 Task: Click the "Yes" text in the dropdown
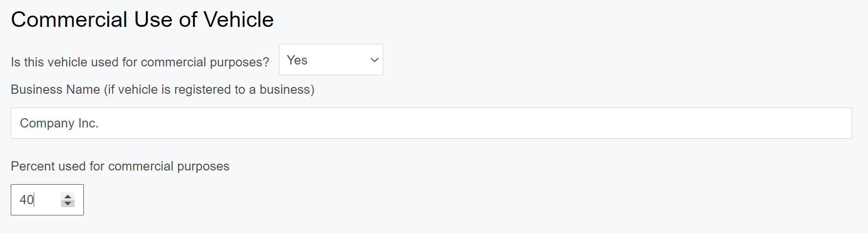click(297, 60)
